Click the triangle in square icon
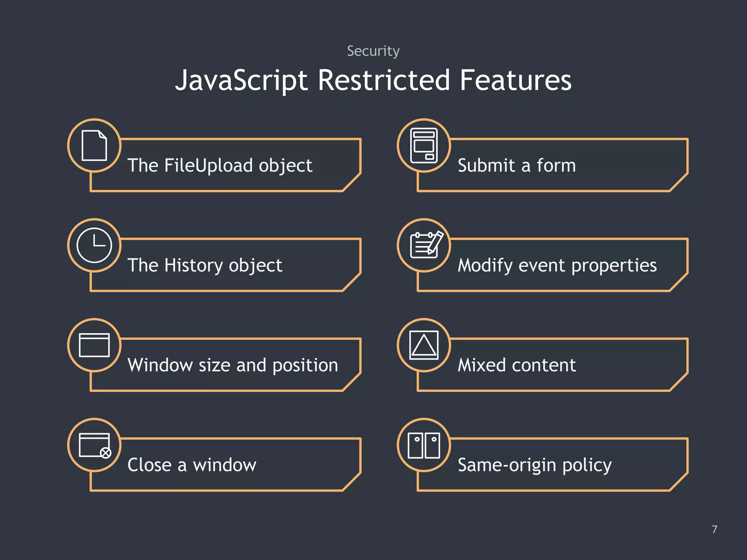The width and height of the screenshot is (747, 560). pos(424,345)
